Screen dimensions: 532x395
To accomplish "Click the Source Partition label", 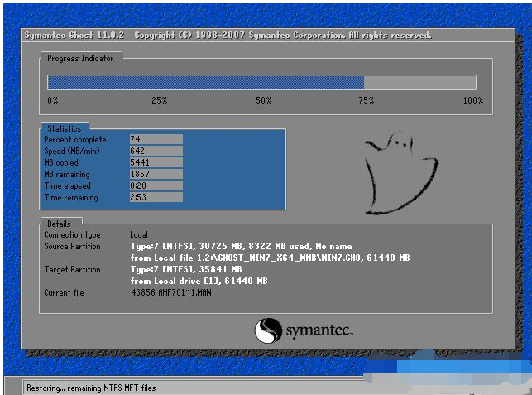I will coord(72,247).
